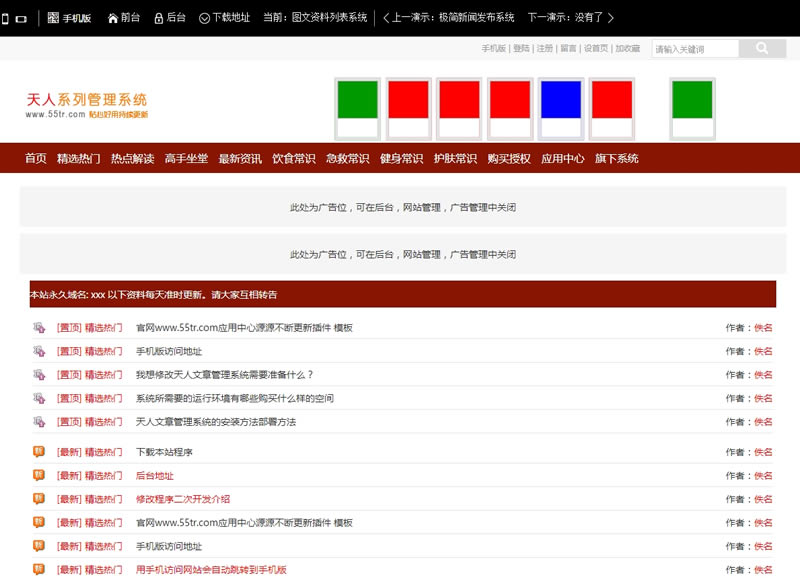Open article 修改程序二次开发介绍
This screenshot has height=578, width=800.
click(183, 499)
